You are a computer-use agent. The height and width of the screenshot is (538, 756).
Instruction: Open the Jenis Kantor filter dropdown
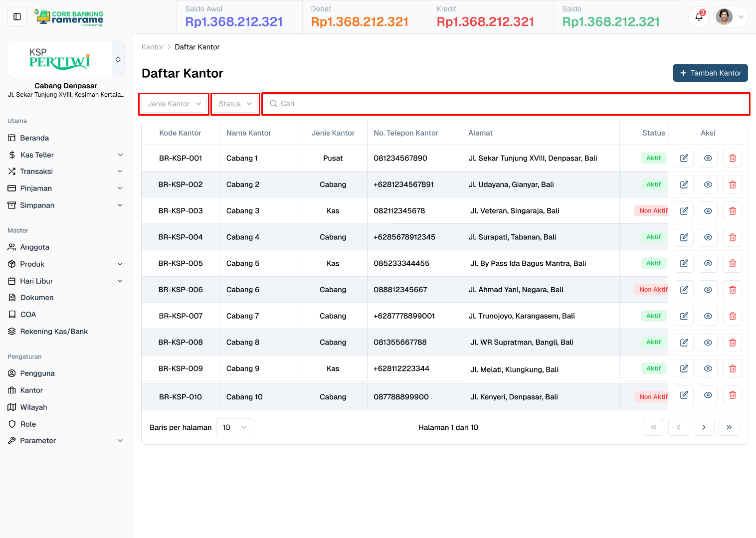coord(174,104)
